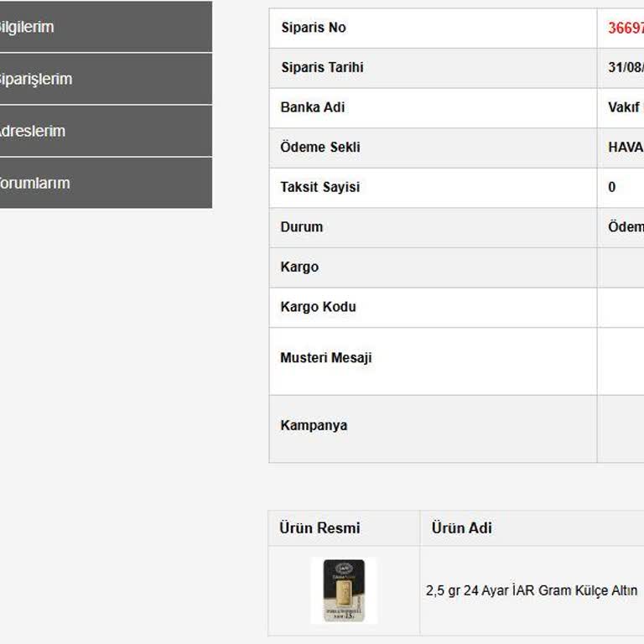Viewport: 644px width, 644px height.
Task: Click the Siparis No row label
Action: click(313, 28)
